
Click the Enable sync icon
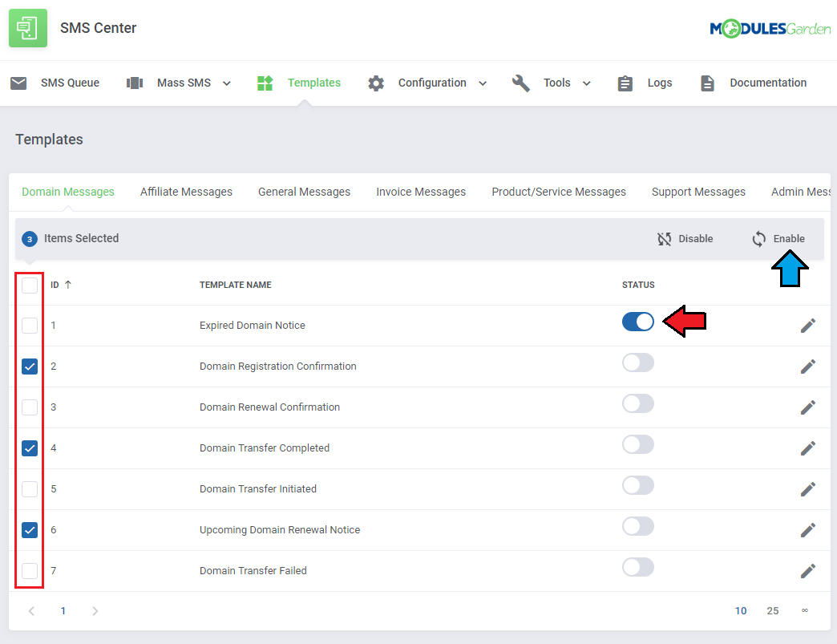point(758,239)
